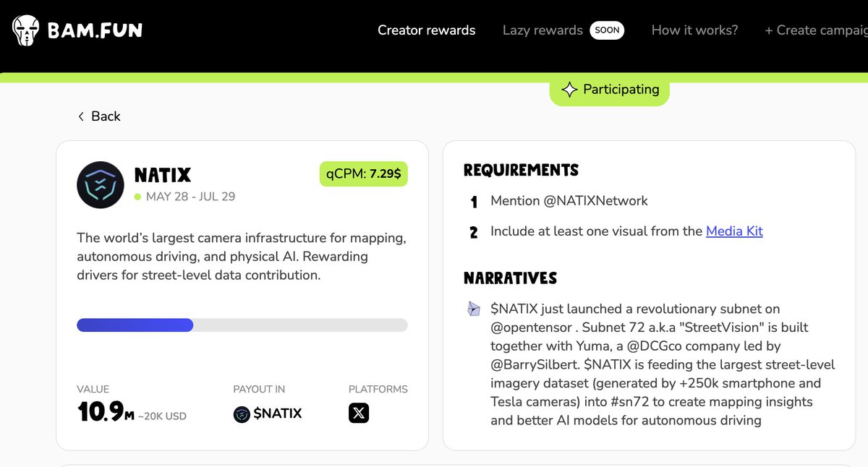868x467 pixels.
Task: Click the Participating button
Action: [610, 90]
